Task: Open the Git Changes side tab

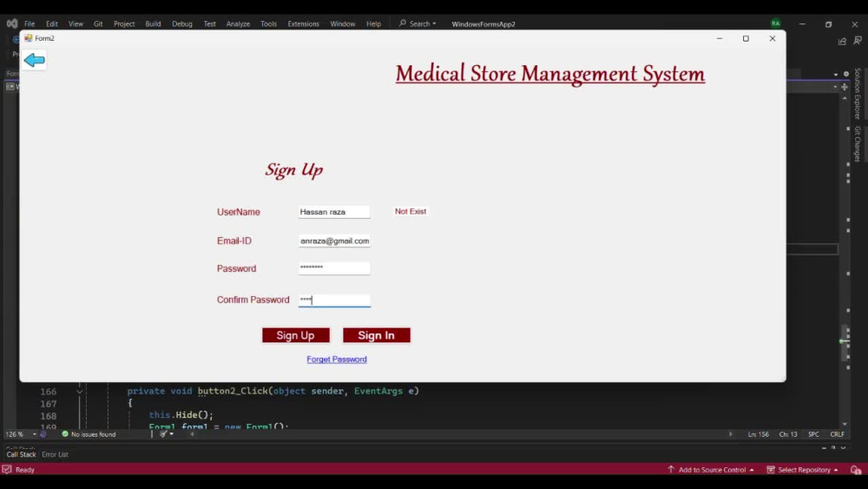Action: coord(858,144)
